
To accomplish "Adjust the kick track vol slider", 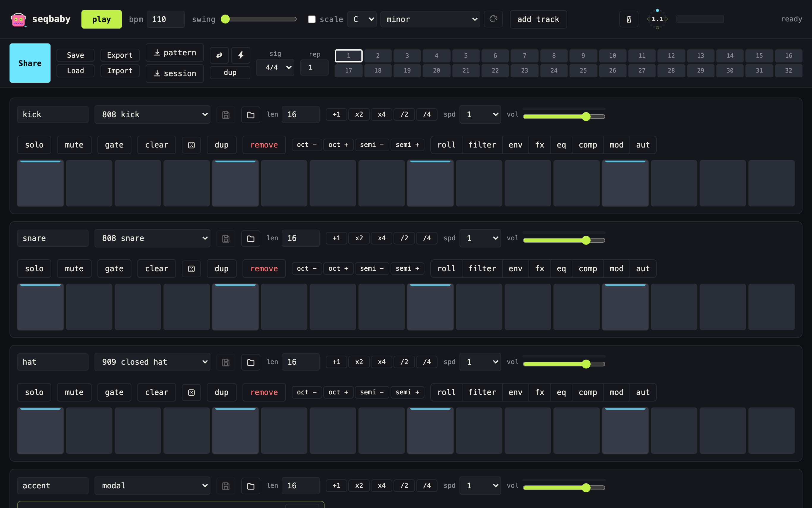I will pos(564,117).
